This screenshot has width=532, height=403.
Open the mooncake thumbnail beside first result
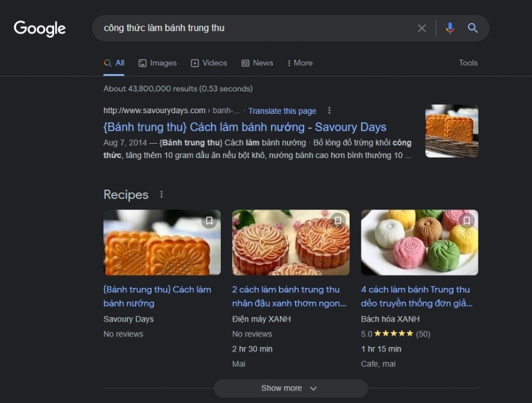click(x=452, y=131)
